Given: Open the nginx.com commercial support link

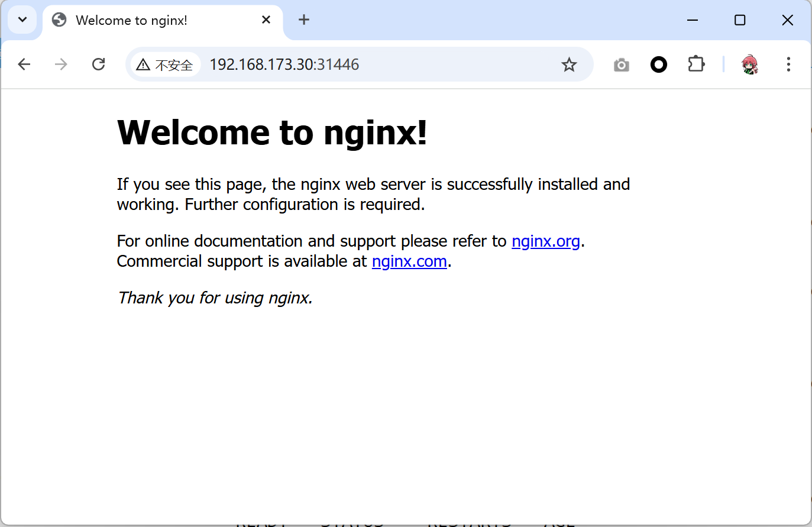Looking at the screenshot, I should tap(409, 261).
